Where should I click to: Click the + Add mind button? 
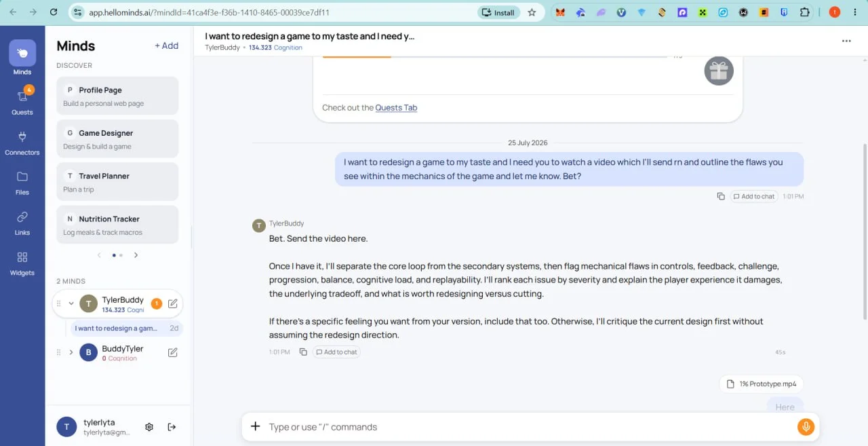click(x=166, y=45)
